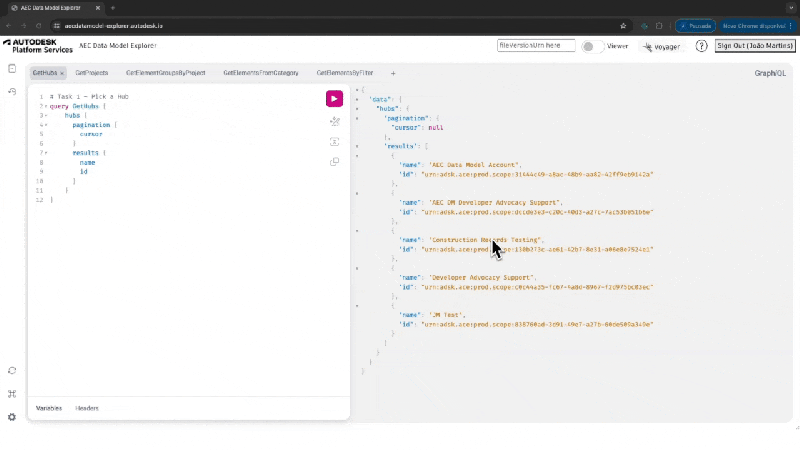Open the Chrome tab search chevron

[x=791, y=8]
